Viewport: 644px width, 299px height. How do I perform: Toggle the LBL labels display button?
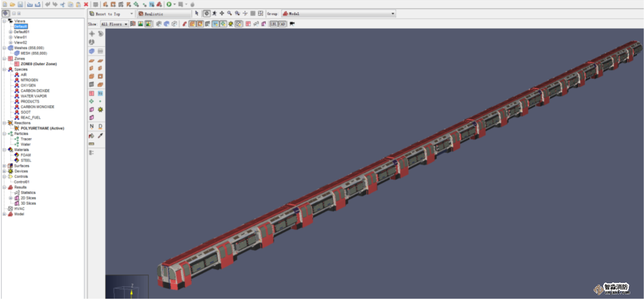pyautogui.click(x=273, y=24)
